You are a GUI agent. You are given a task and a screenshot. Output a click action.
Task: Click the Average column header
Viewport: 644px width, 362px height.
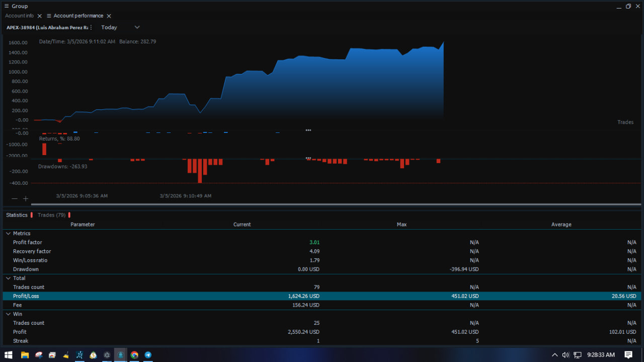tap(561, 225)
